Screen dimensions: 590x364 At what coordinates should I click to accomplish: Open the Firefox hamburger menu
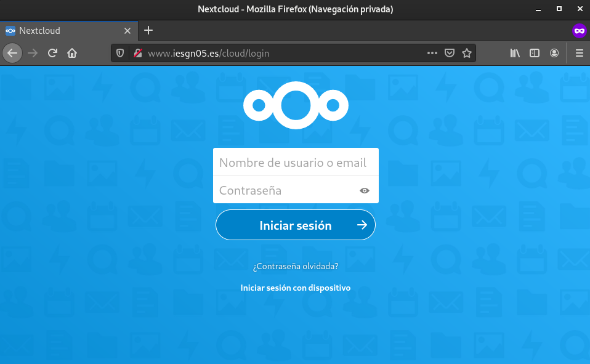[579, 53]
